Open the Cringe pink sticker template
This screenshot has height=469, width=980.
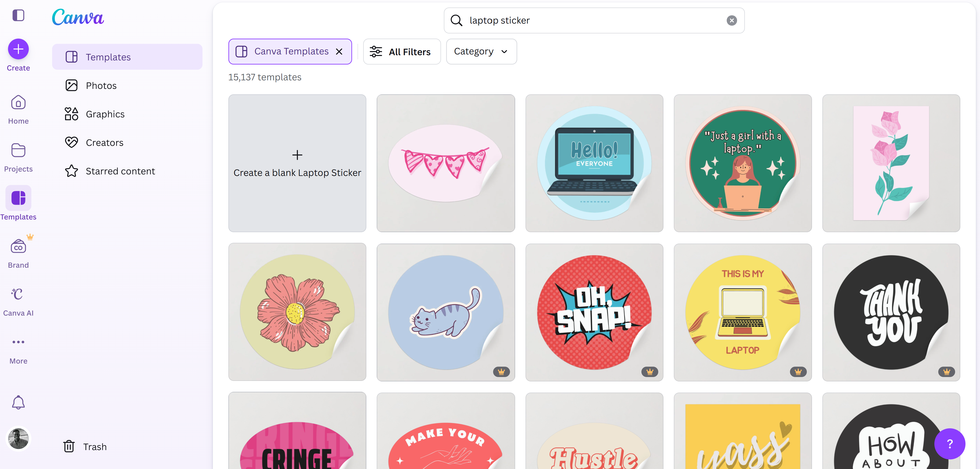point(297,431)
